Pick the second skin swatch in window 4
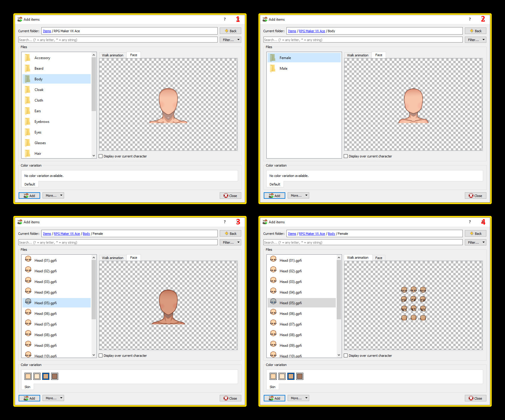 (x=282, y=376)
